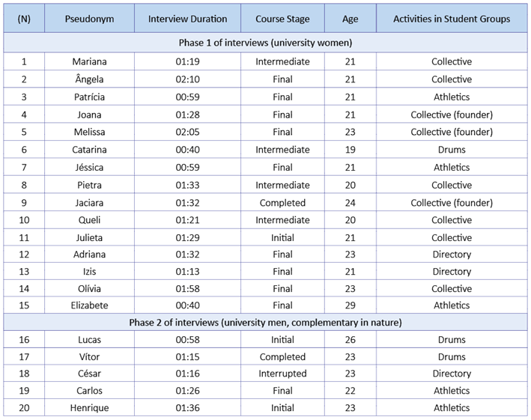Click the Jaciara pseudonym cell
531x420 pixels.
89,203
